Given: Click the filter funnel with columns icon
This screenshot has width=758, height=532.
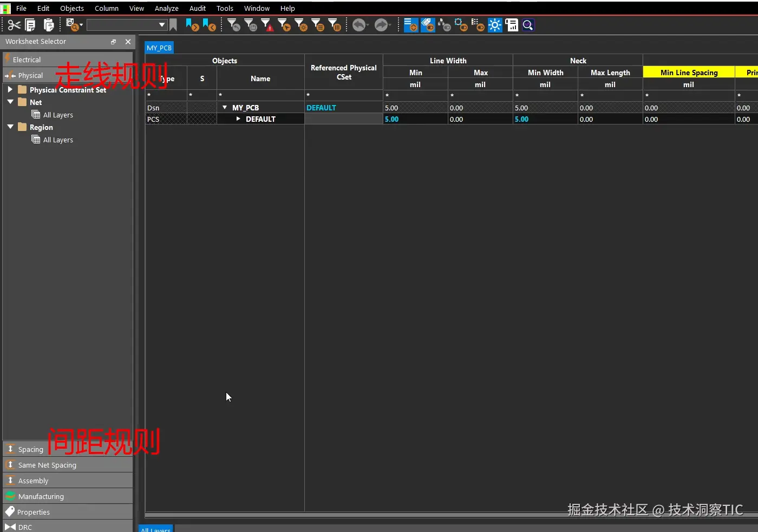Looking at the screenshot, I should click(x=335, y=25).
